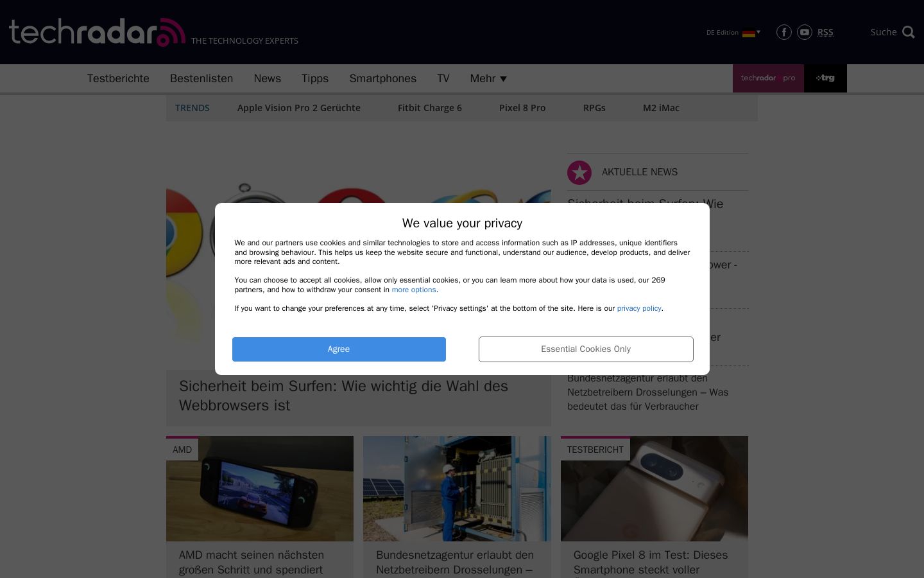Open the Testberichte menu item
The width and height of the screenshot is (924, 578).
(118, 78)
